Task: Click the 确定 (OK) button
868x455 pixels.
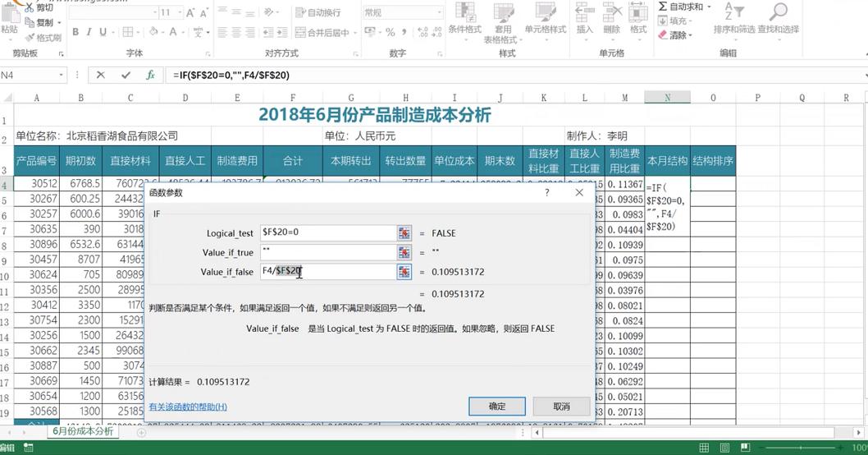Action: 497,407
